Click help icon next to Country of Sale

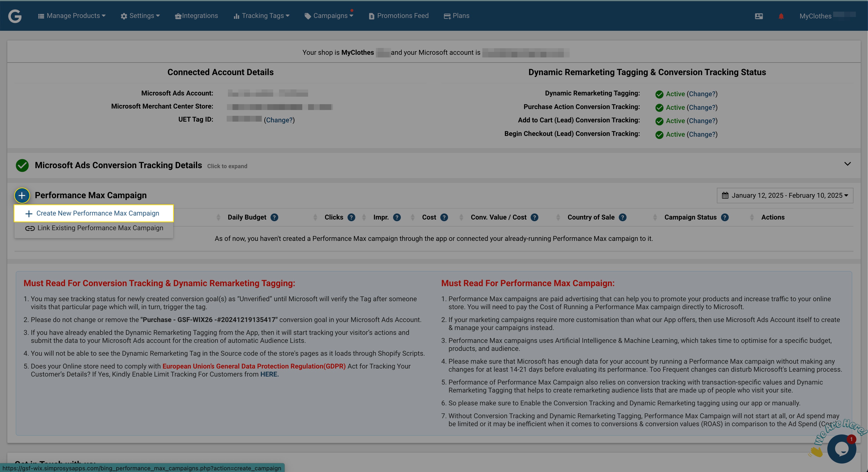(623, 217)
